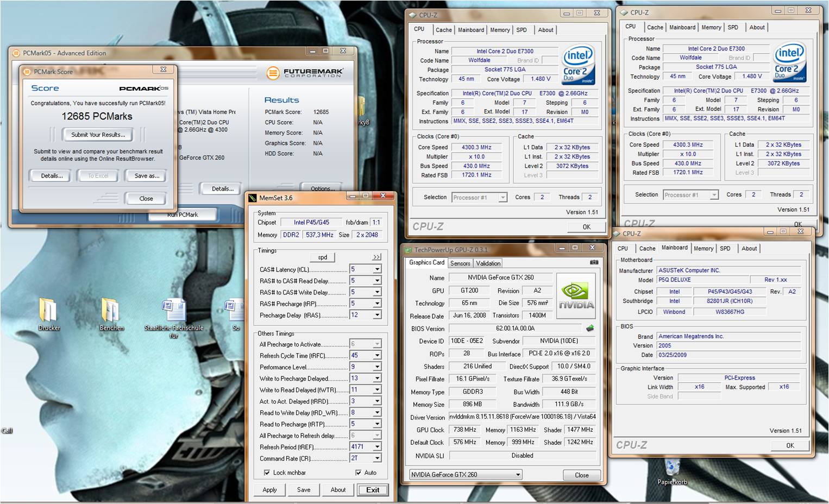Image resolution: width=829 pixels, height=504 pixels.
Task: Click BIOS date 03/25/2009 value
Action: (x=728, y=355)
